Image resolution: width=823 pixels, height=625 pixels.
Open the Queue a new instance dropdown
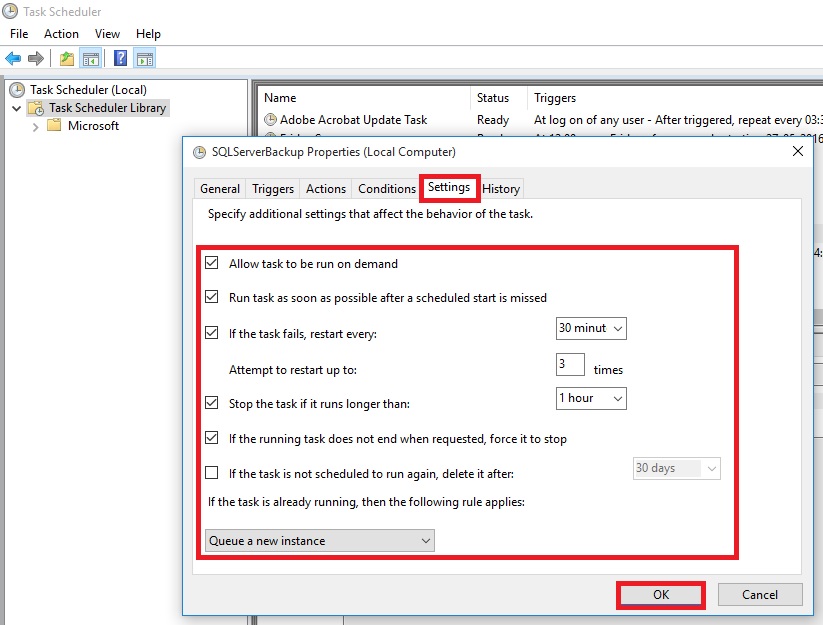pyautogui.click(x=319, y=541)
